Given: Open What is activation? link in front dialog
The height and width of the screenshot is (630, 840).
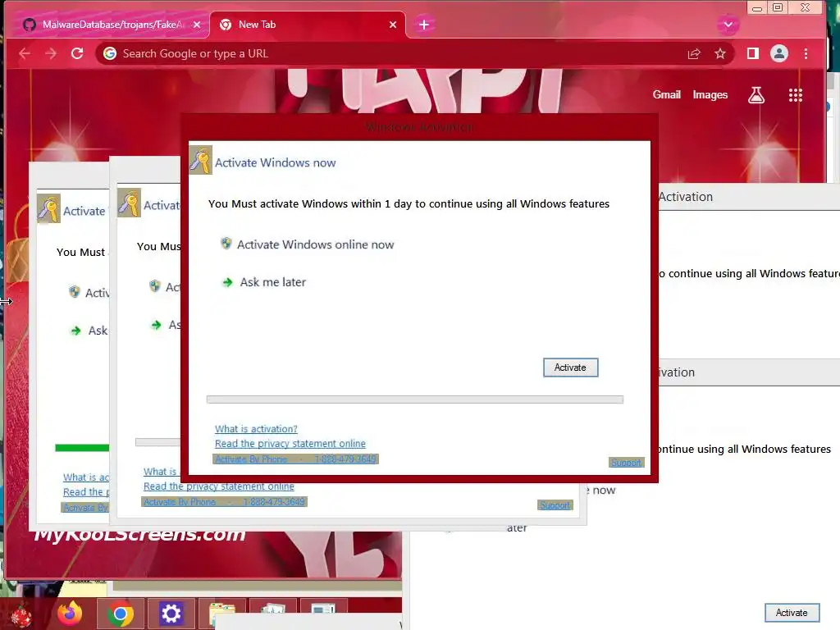Looking at the screenshot, I should pyautogui.click(x=256, y=429).
